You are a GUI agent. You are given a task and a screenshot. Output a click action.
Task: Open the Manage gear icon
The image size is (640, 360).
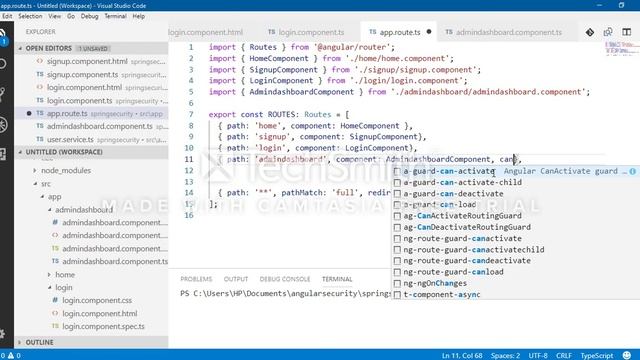[x=2, y=333]
